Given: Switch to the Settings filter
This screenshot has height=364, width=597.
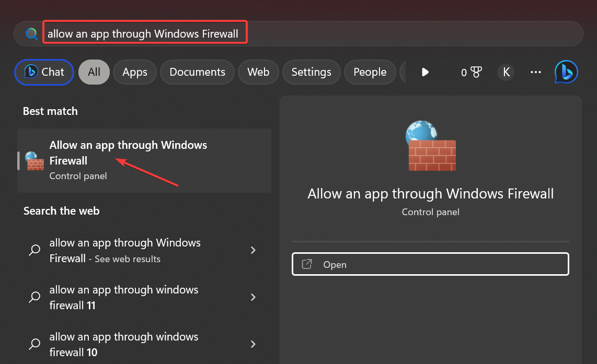Looking at the screenshot, I should [311, 72].
